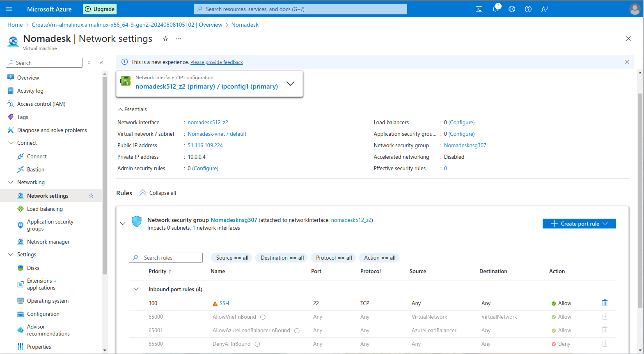The image size is (644, 354).
Task: Open the more options ellipsis beside the title
Action: pos(179,39)
